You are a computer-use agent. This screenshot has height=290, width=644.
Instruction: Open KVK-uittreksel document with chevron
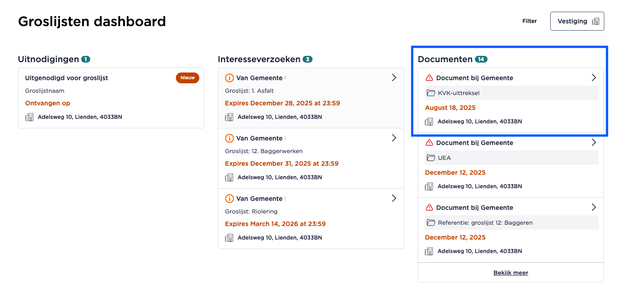click(593, 77)
